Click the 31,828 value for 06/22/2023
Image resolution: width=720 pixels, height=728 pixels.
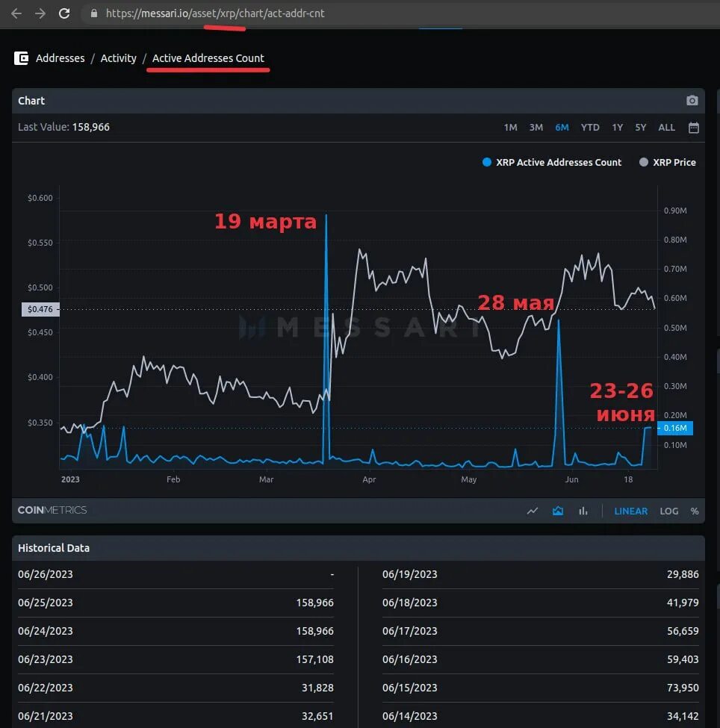tap(317, 688)
